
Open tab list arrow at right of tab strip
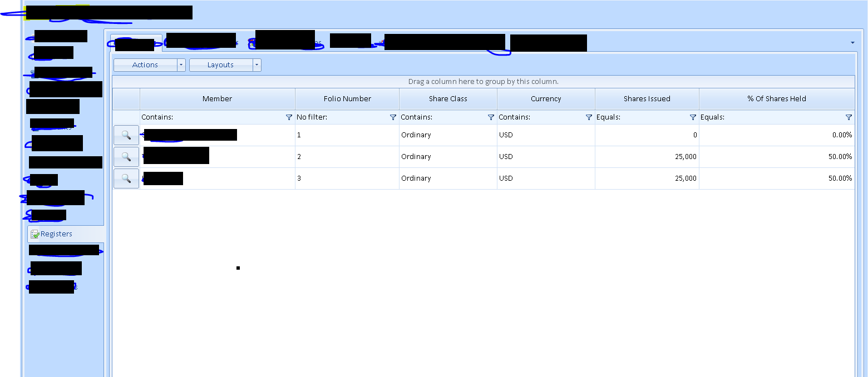tap(852, 43)
